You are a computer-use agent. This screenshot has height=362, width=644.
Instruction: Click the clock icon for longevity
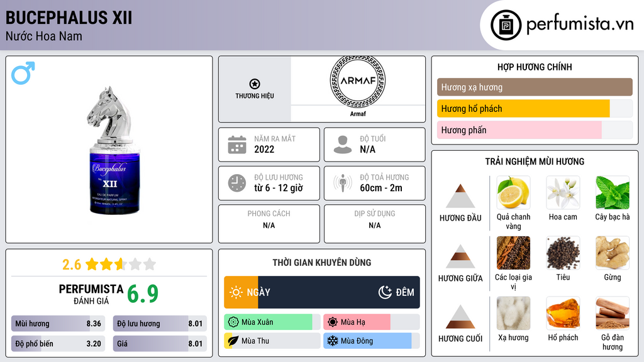(236, 183)
